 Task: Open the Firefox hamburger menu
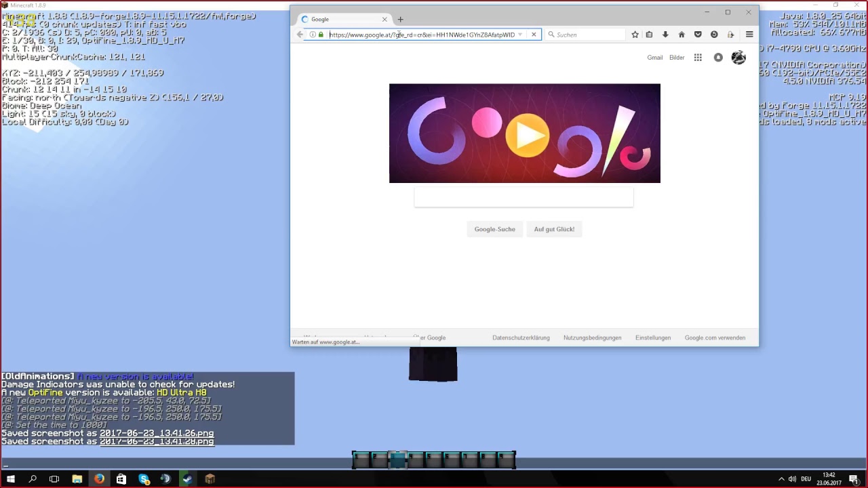749,35
